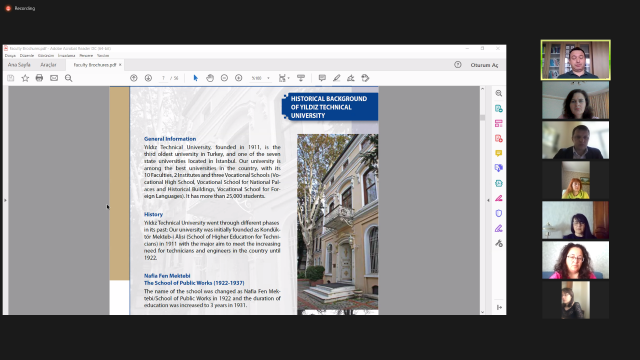640x360 pixels.
Task: Hide the right panel with the small left-facing triangle
Action: click(x=488, y=200)
